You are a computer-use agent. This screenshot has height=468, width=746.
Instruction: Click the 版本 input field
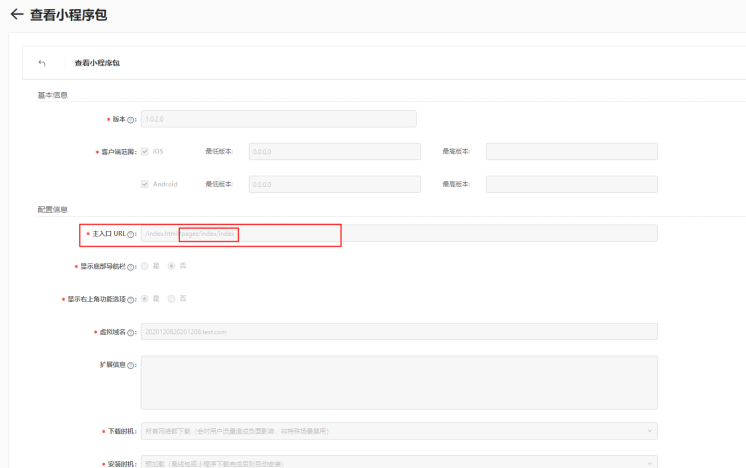click(x=278, y=119)
